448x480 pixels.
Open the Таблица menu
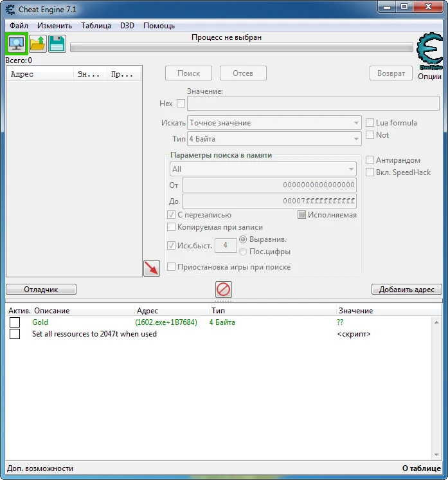96,26
